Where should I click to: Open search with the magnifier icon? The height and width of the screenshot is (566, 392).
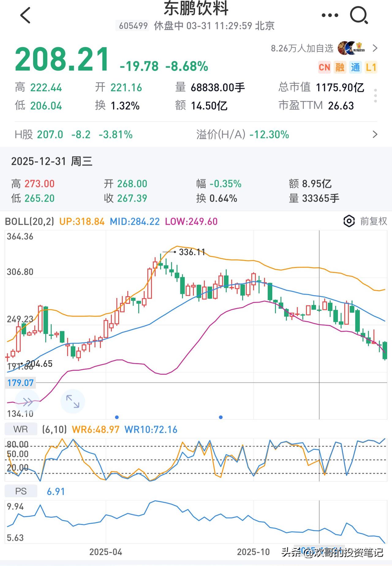point(359,15)
